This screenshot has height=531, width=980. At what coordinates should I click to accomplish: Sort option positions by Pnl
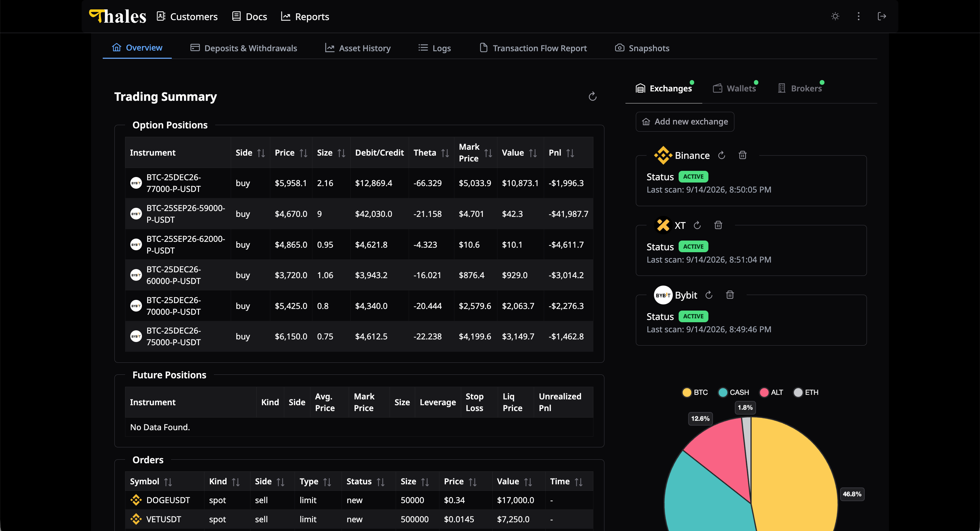570,153
